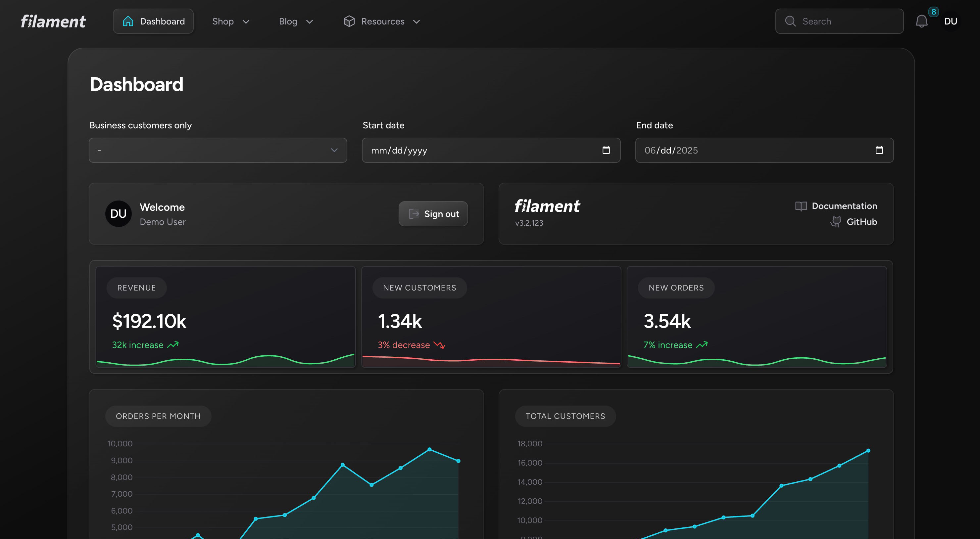980x539 pixels.
Task: Click the cube icon beside Resources
Action: pos(349,21)
